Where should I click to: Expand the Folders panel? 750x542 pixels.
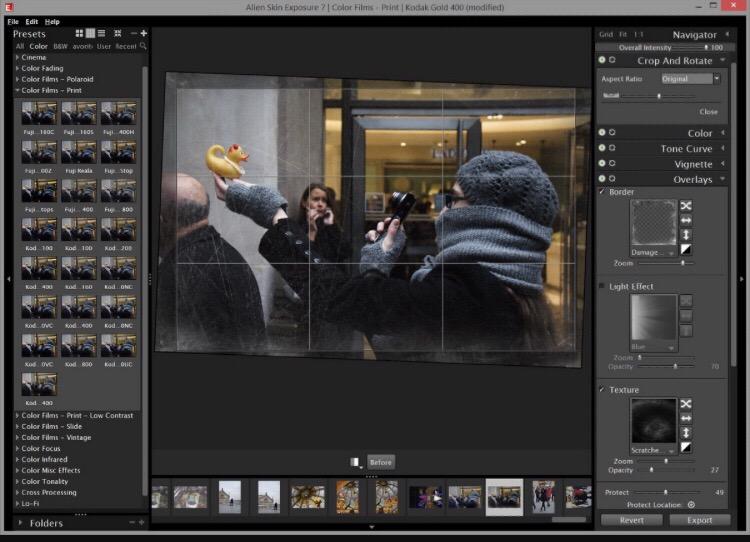tap(20, 523)
